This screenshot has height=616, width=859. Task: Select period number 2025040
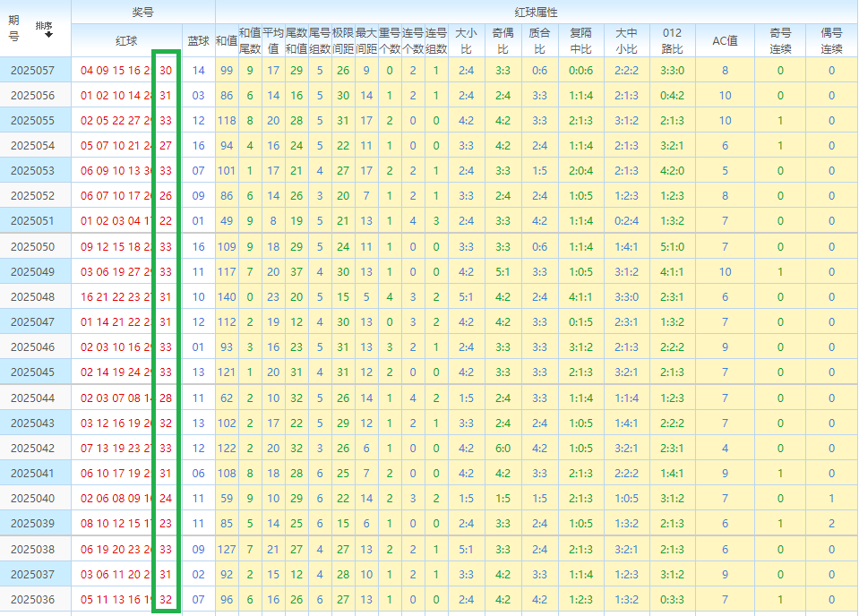point(33,499)
